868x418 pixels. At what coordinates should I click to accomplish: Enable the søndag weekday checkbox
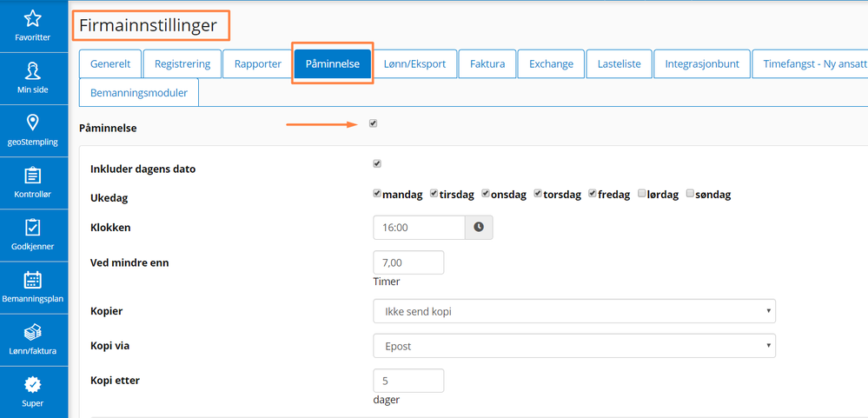[690, 194]
